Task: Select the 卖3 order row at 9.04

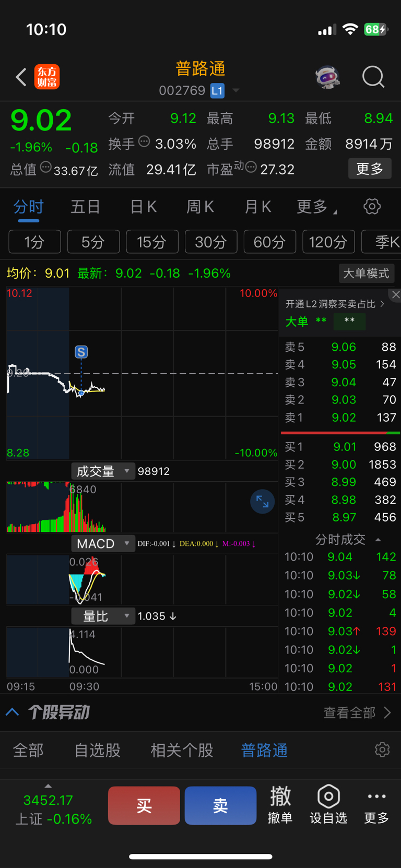Action: tap(340, 382)
